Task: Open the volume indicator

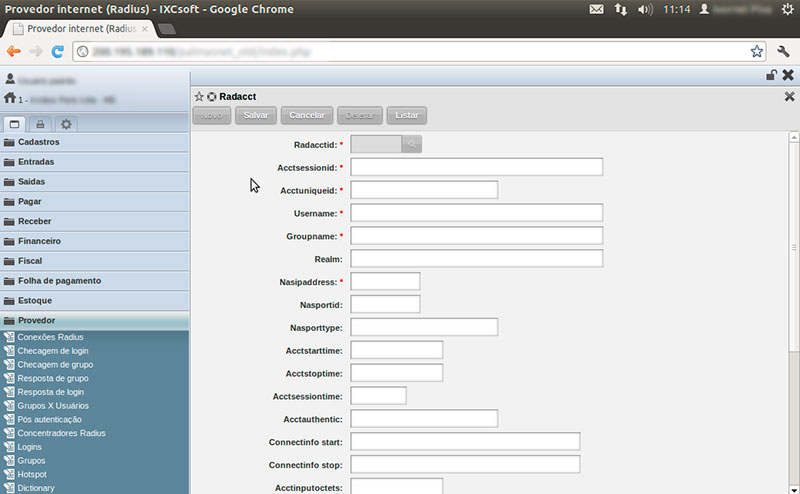Action: (x=645, y=9)
